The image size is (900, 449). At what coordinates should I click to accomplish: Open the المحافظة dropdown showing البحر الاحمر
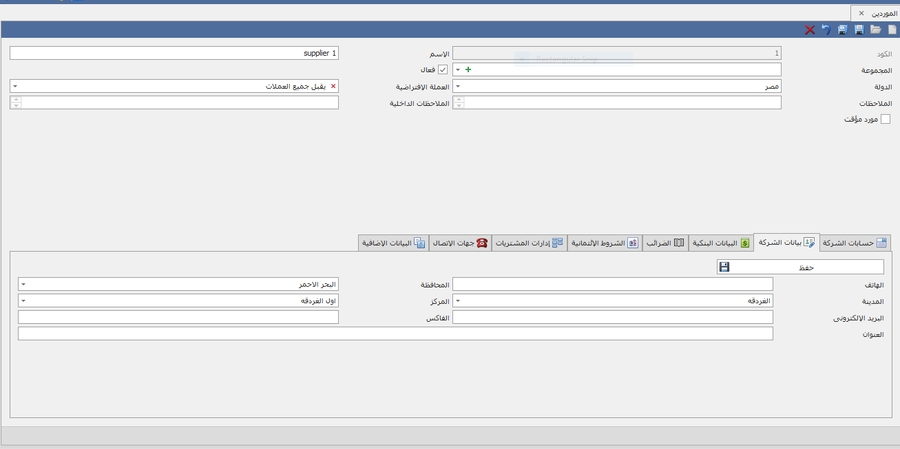(x=23, y=285)
